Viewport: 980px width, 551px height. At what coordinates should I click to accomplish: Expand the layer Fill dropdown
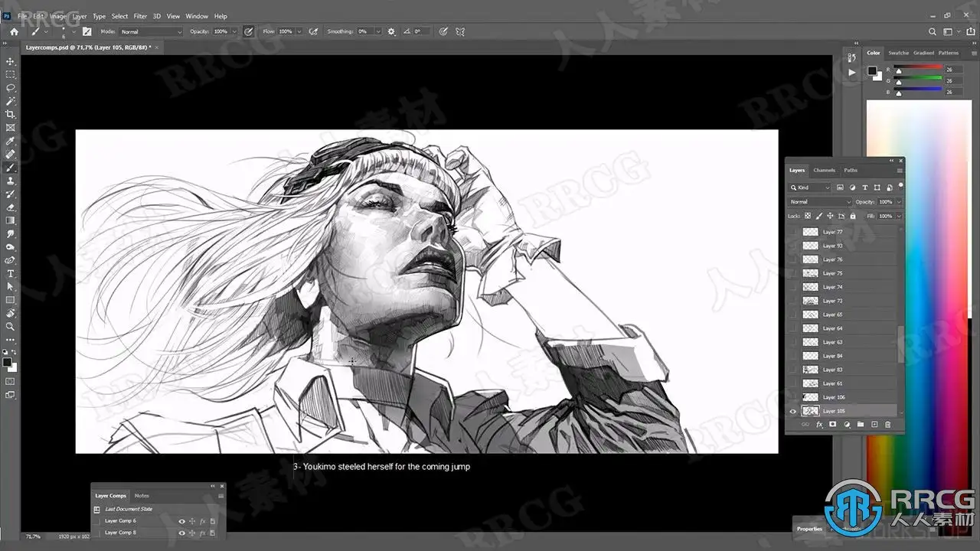(899, 217)
